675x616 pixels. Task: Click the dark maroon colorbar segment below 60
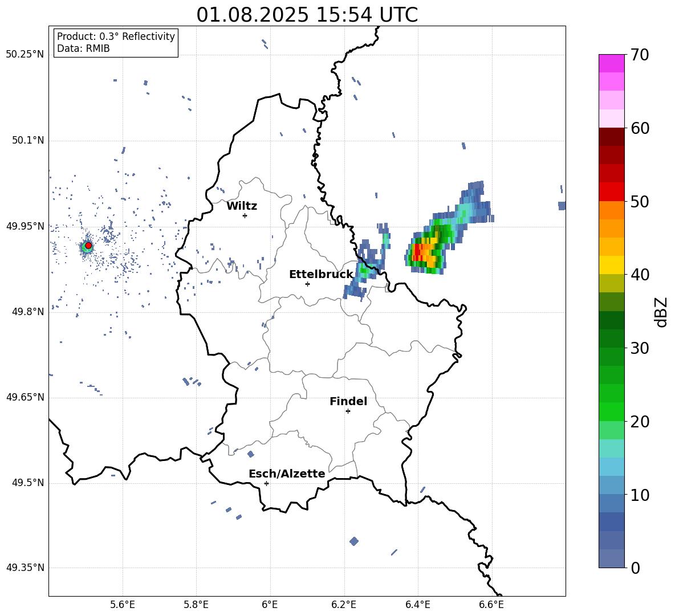click(x=611, y=137)
